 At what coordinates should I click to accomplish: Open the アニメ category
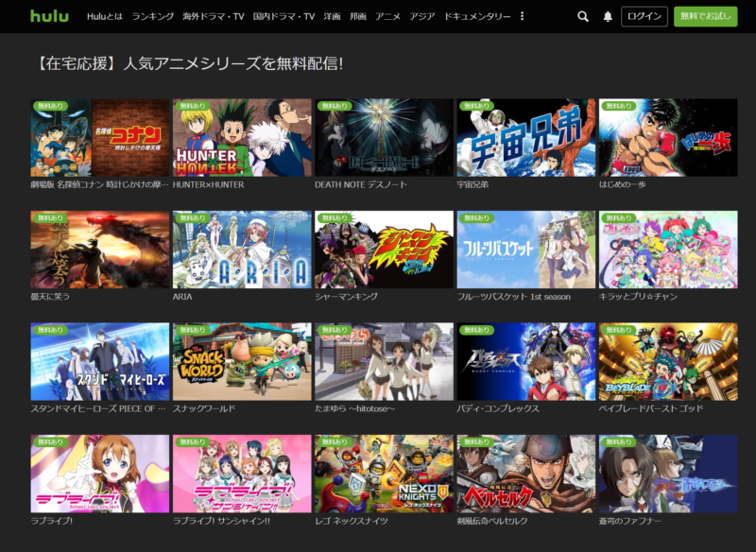point(387,16)
